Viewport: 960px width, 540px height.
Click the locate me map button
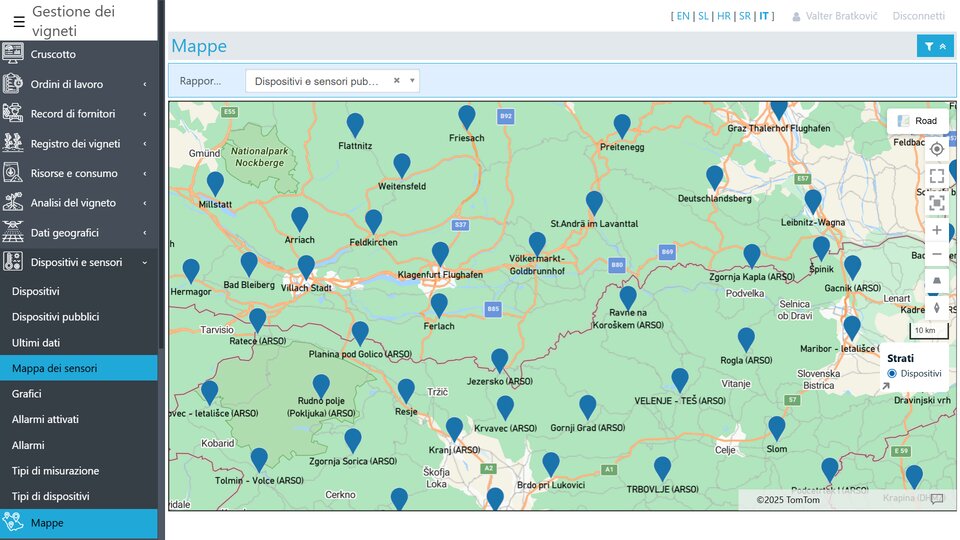[x=936, y=149]
